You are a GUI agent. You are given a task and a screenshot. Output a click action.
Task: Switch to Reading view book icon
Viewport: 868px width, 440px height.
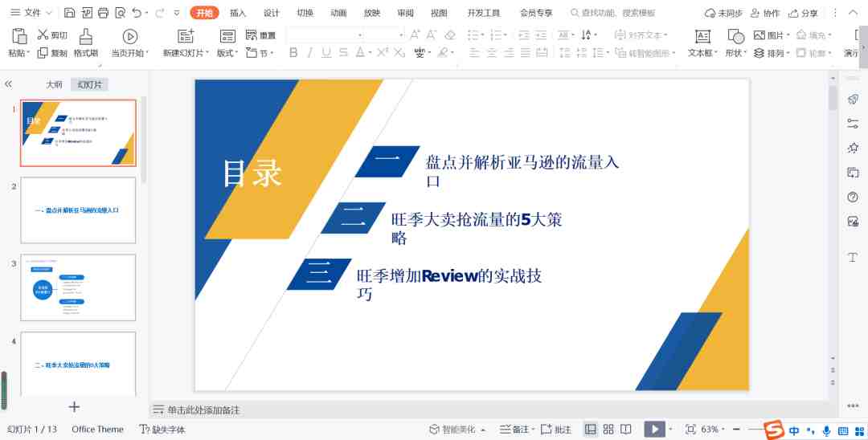tap(626, 429)
